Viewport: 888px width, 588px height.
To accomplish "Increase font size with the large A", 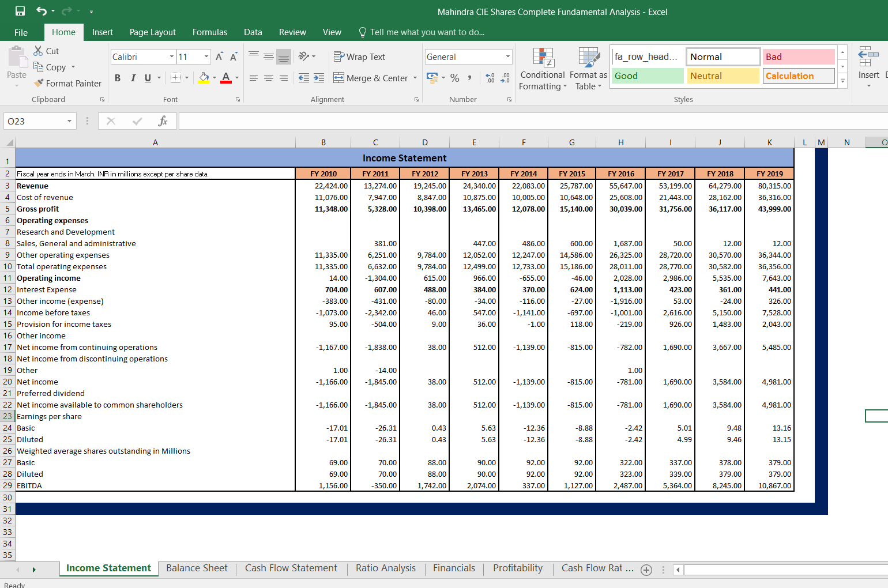I will [x=219, y=56].
